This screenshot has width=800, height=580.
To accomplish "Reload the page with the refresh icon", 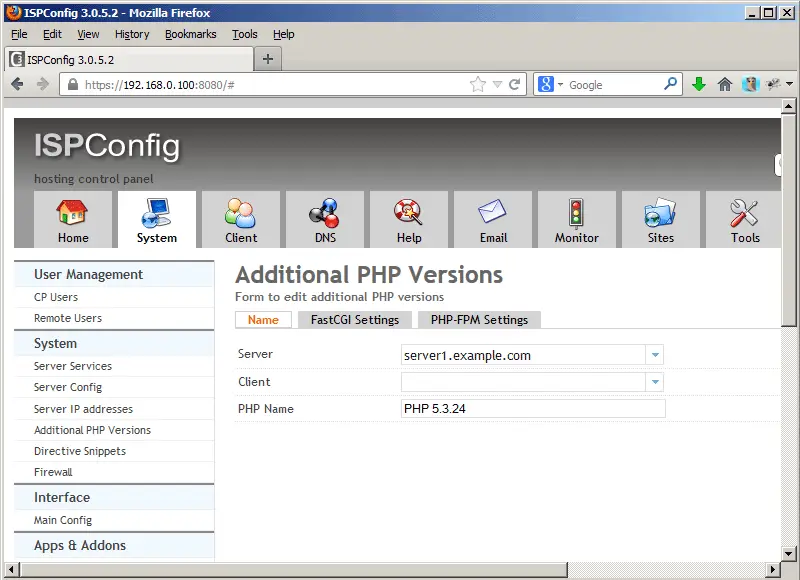I will coord(514,84).
